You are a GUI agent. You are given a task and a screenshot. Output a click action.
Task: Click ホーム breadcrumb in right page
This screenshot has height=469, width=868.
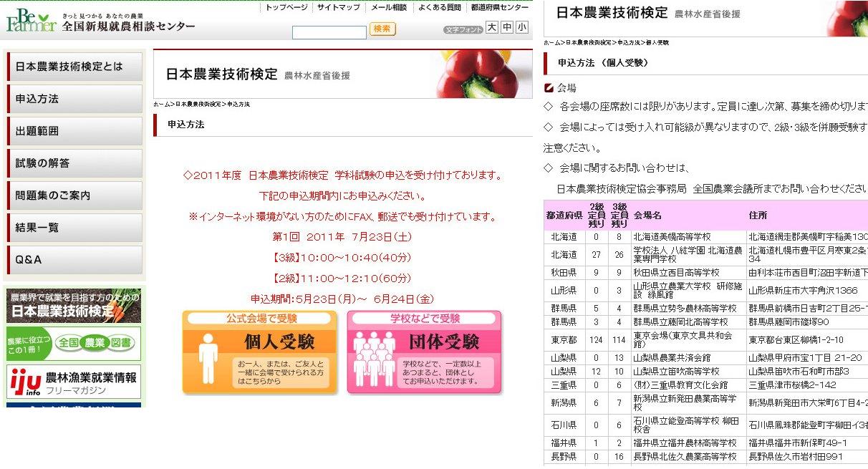tap(552, 43)
